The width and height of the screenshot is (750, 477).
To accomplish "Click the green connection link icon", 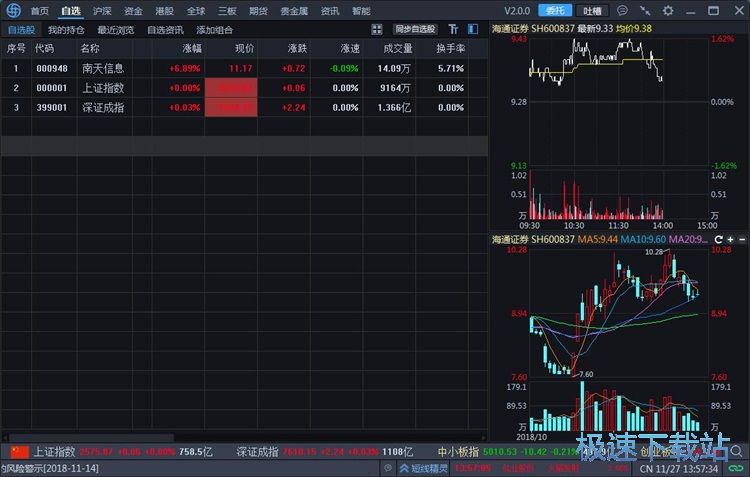I will coord(736,468).
